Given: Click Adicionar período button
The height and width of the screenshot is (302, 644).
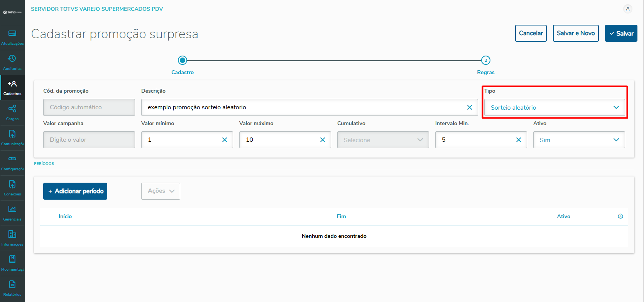Looking at the screenshot, I should click(75, 191).
